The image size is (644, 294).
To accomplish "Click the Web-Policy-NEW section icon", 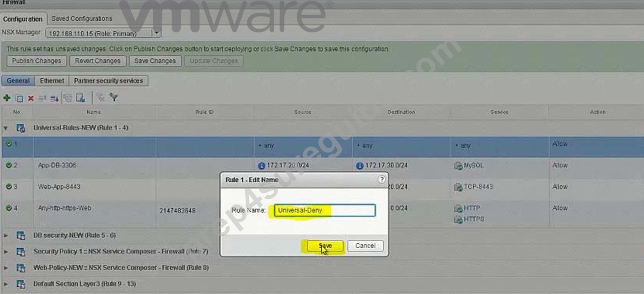I will click(21, 268).
